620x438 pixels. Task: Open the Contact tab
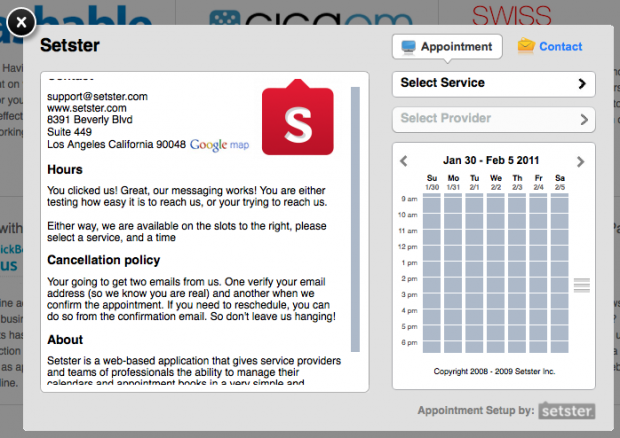[x=550, y=46]
